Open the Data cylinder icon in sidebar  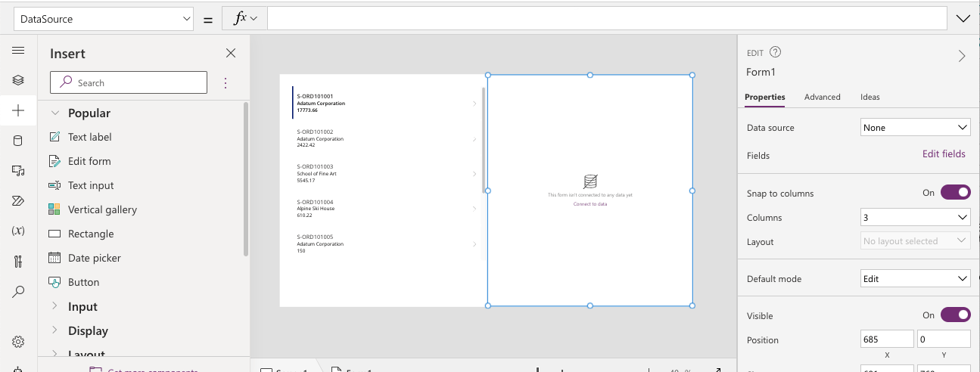coord(18,141)
